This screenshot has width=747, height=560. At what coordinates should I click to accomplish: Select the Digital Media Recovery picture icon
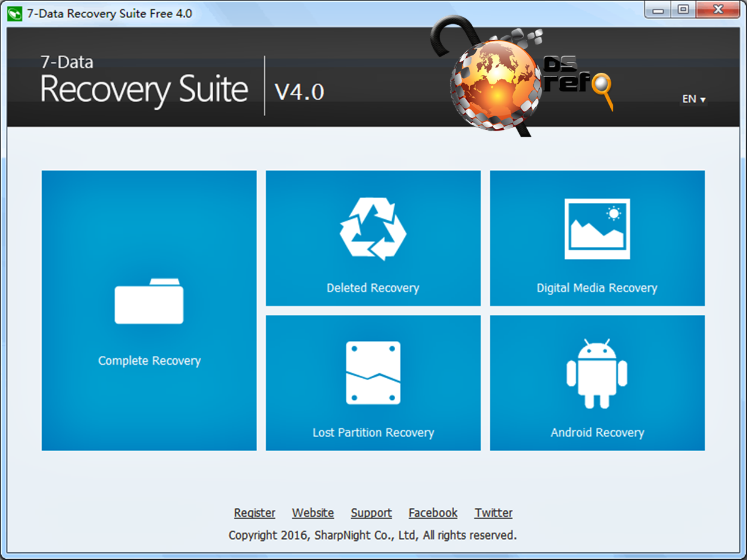tap(597, 229)
